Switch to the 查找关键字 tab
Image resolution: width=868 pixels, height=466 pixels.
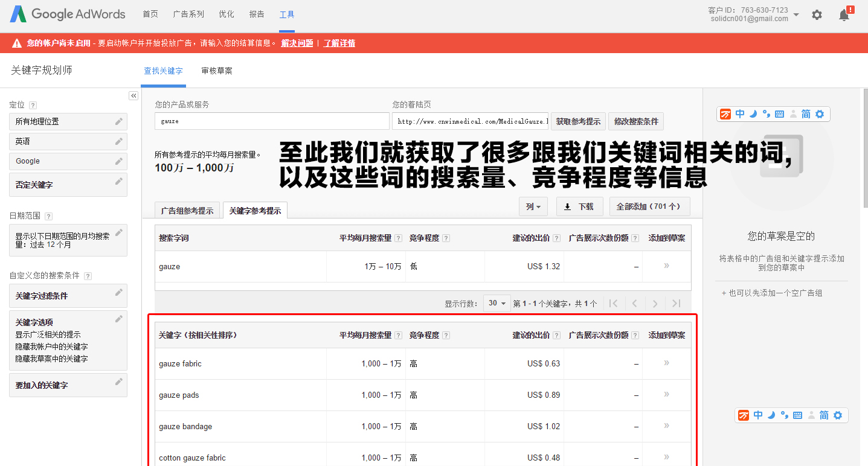tap(163, 71)
